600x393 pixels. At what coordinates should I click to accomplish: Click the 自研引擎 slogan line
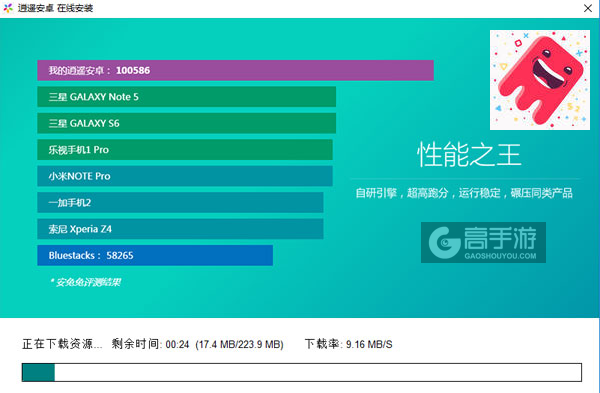[464, 193]
